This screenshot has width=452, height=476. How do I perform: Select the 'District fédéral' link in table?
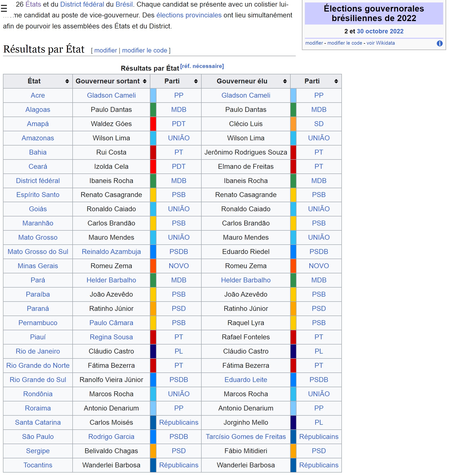38,181
